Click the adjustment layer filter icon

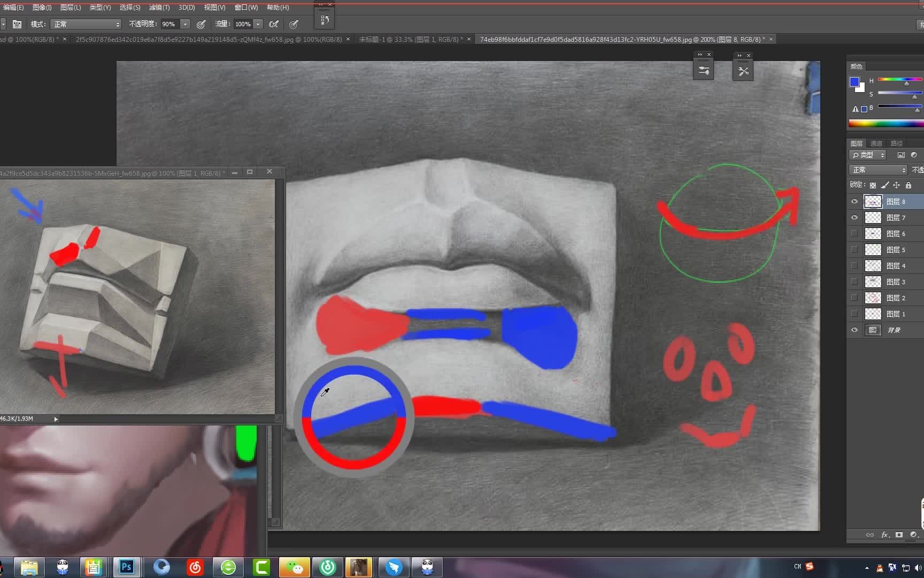coord(914,155)
